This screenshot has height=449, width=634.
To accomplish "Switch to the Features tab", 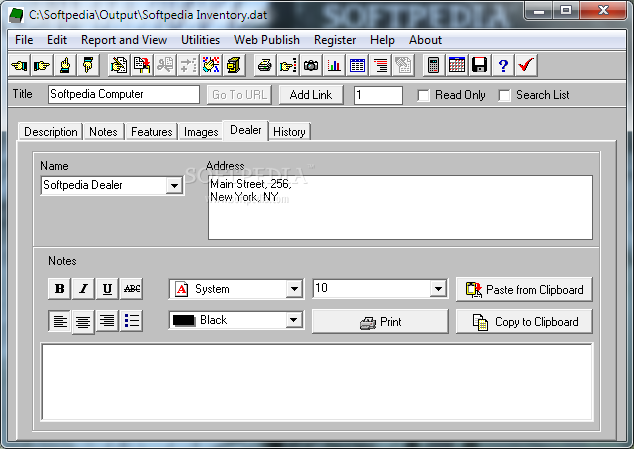I will (152, 132).
